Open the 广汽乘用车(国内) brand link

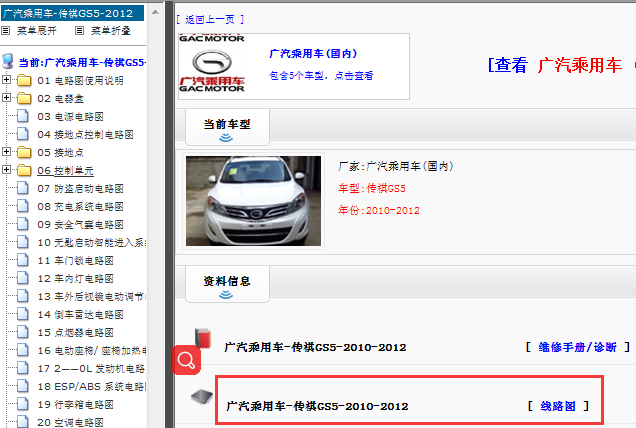point(313,54)
